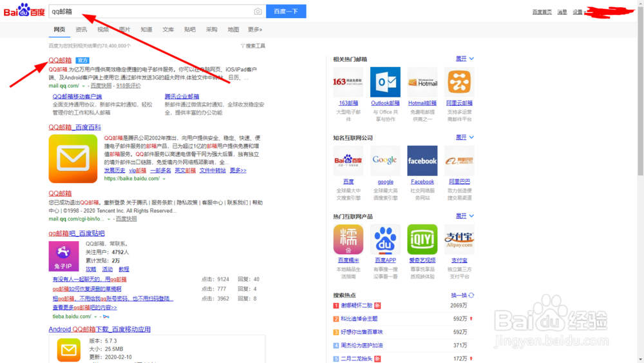644x363 pixels.
Task: Expand 相关热门邮箱 with 展开
Action: click(x=465, y=59)
